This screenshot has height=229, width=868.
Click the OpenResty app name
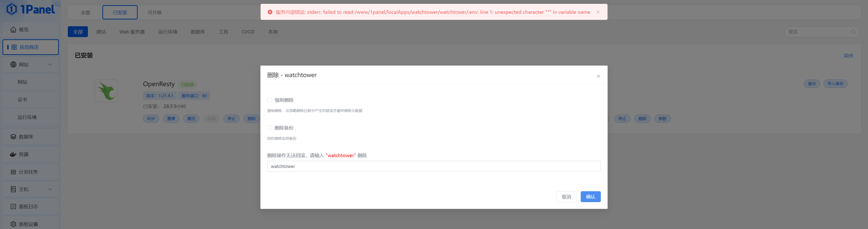pos(159,84)
